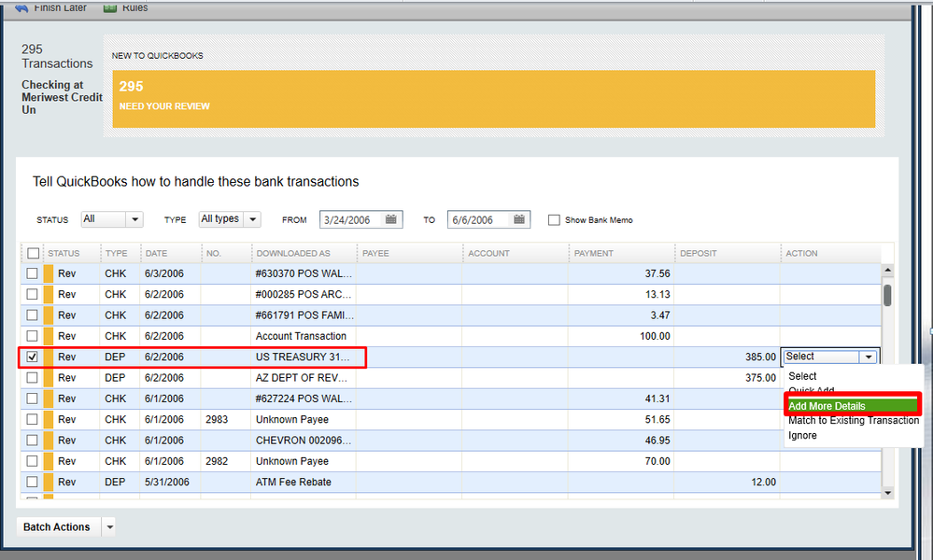The image size is (933, 560).
Task: Click the Rules icon in toolbar
Action: [x=110, y=7]
